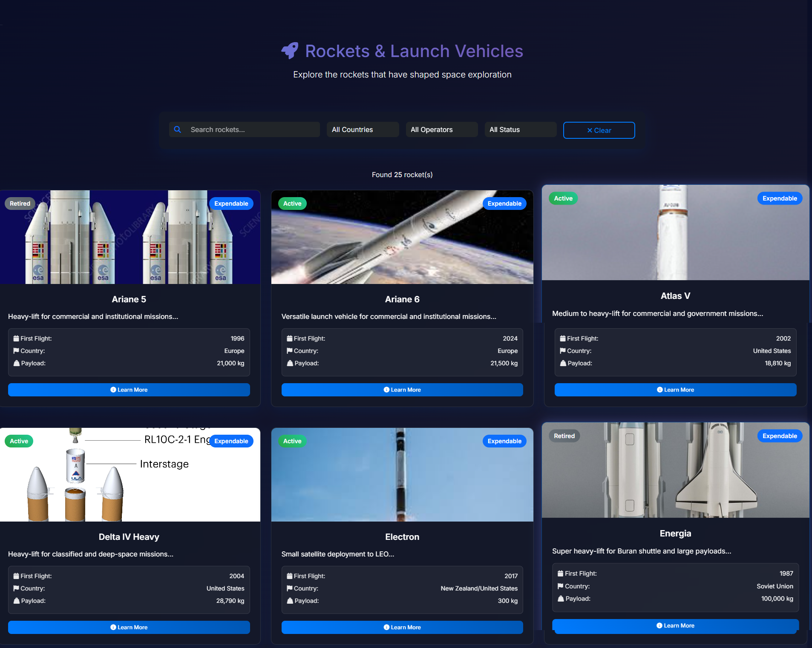
Task: Click the flag icon in Electron Country row
Action: 290,588
